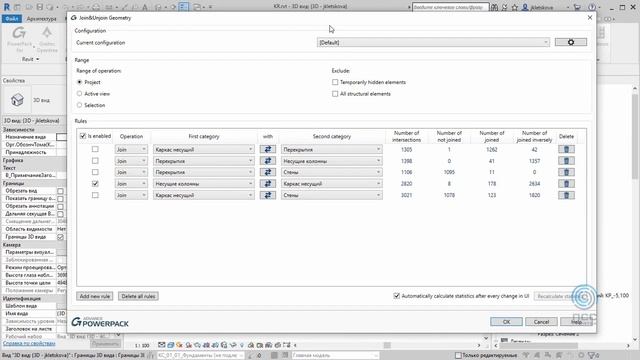The image size is (640, 360).
Task: Open first category dropdown of row with 3021 intersections
Action: (x=204, y=195)
